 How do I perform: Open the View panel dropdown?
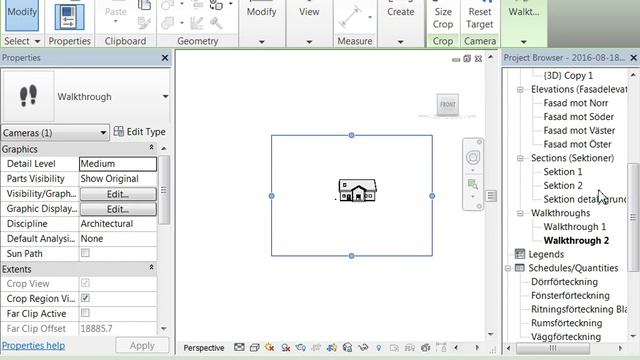click(x=309, y=42)
